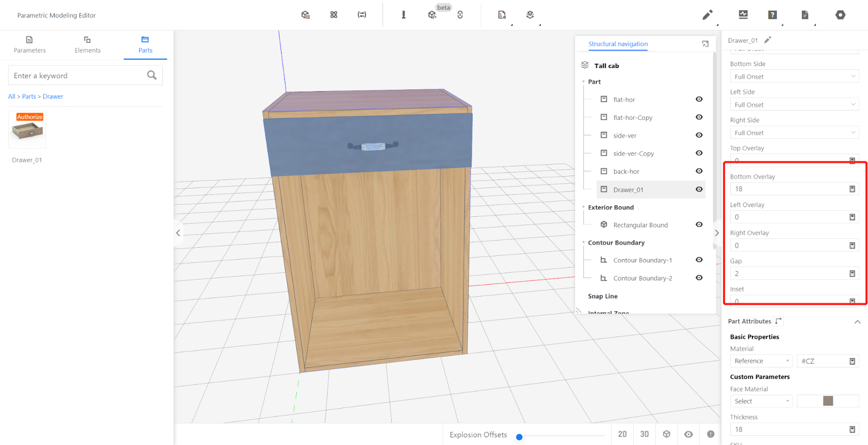Rename Drawer_01 using the pencil icon

click(768, 40)
